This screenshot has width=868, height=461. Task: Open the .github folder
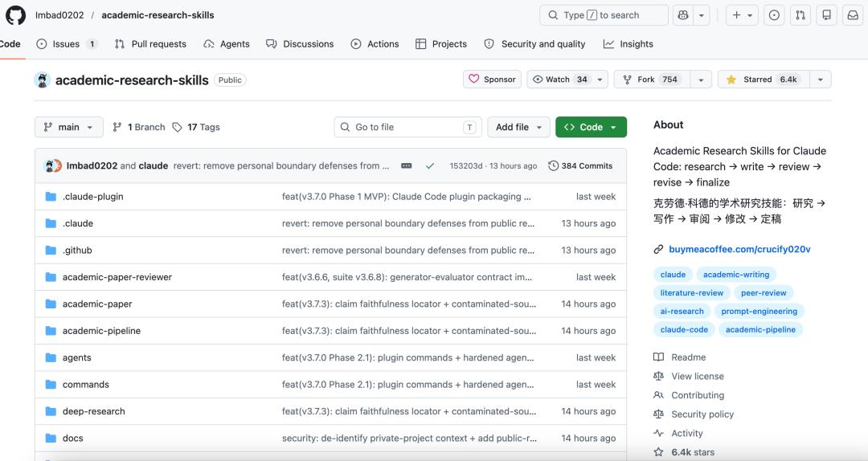pyautogui.click(x=77, y=250)
